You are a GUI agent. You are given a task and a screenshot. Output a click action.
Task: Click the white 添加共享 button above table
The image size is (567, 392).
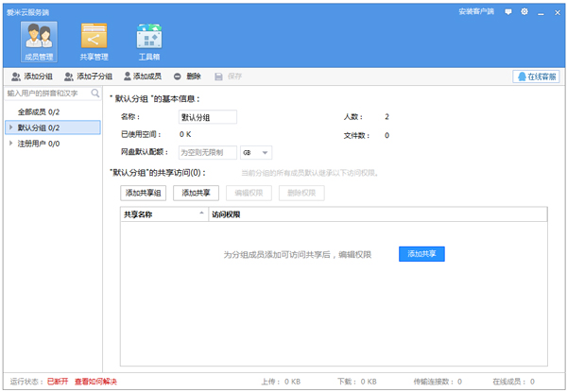pyautogui.click(x=196, y=193)
